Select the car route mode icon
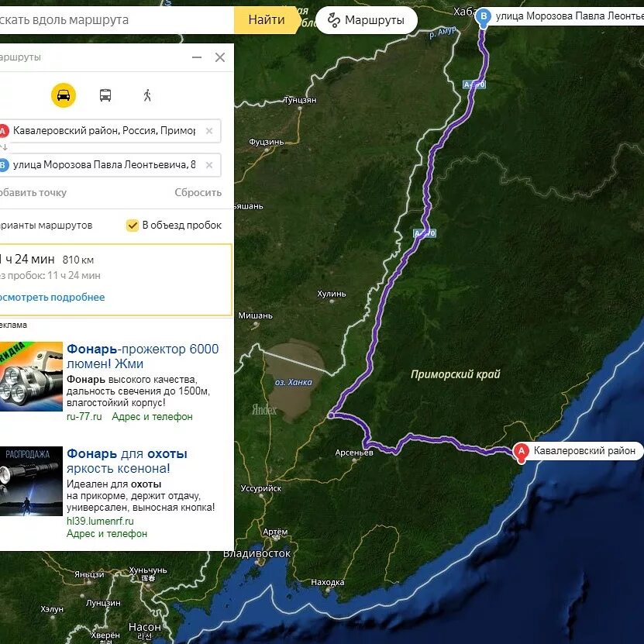The height and width of the screenshot is (644, 644). pos(64,95)
